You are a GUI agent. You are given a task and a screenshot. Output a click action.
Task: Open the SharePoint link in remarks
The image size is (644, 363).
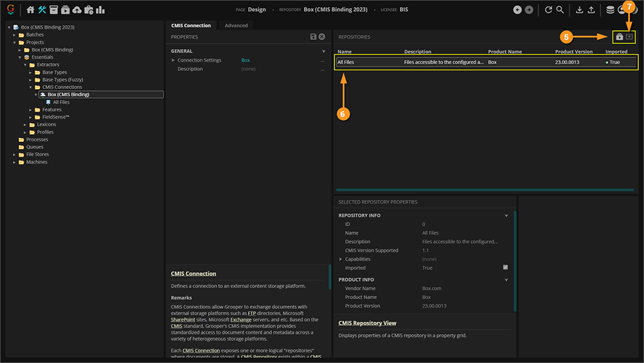point(183,319)
